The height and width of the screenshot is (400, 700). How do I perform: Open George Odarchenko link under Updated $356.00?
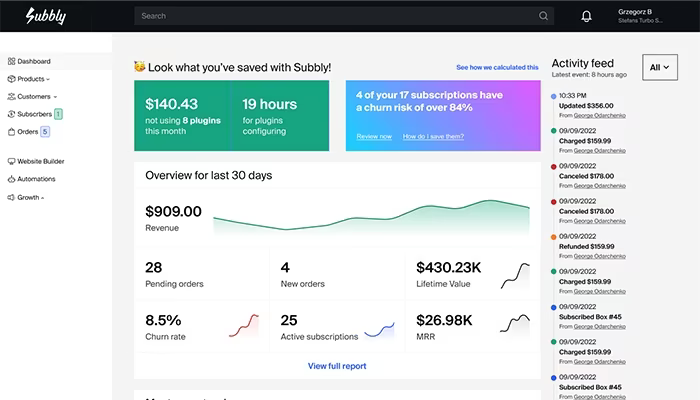[x=600, y=116]
